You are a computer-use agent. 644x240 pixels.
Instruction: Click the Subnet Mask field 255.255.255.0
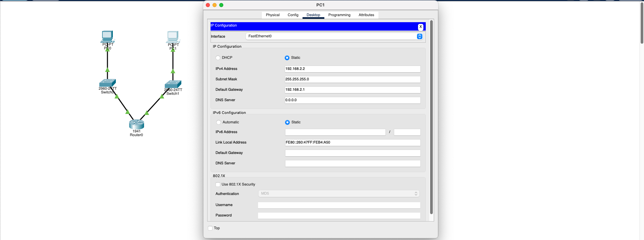[x=353, y=79]
